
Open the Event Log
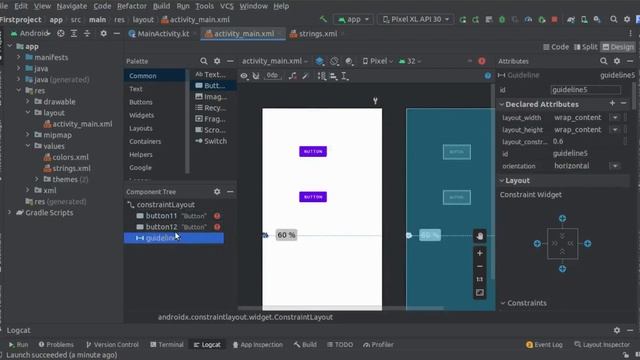click(x=544, y=344)
